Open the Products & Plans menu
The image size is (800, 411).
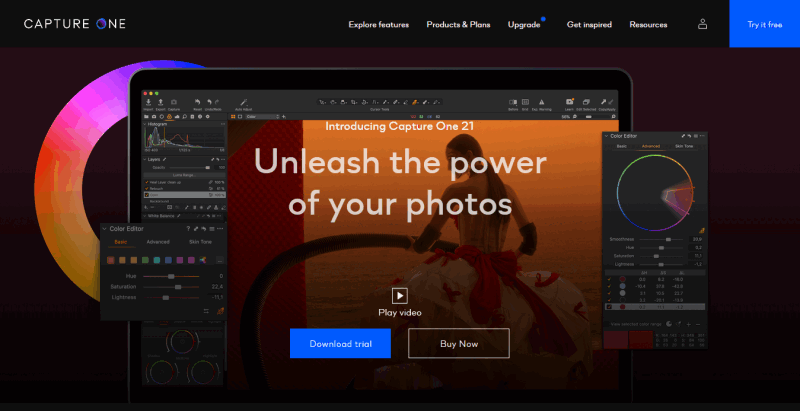pyautogui.click(x=458, y=24)
